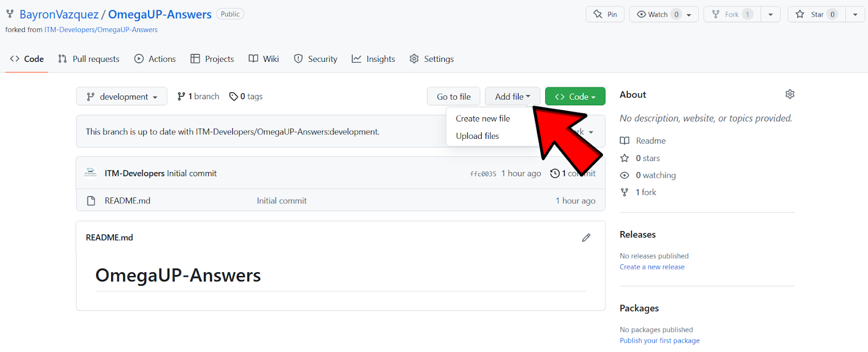Open the Actions tab

pos(155,59)
